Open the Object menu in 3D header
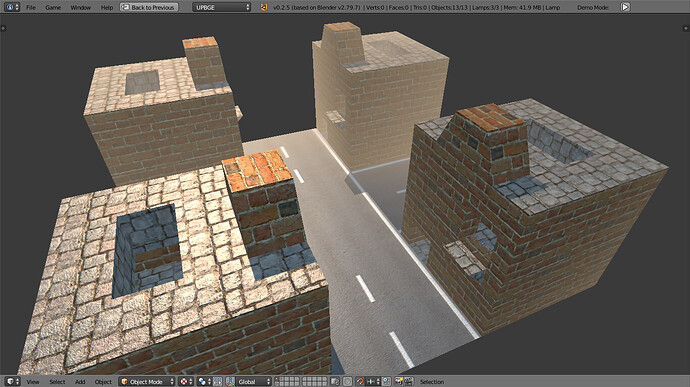 pyautogui.click(x=103, y=382)
